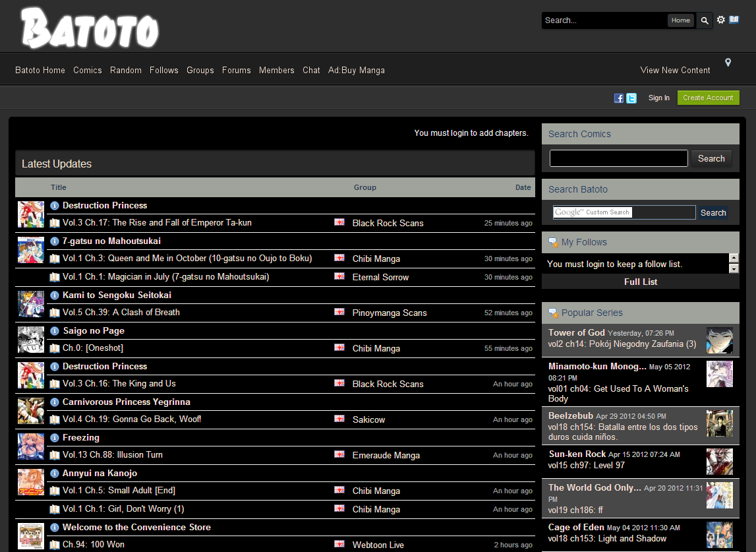Screen dimensions: 756x552
Task: Click info icon beside Kami to Sengoku Seitokai
Action: pos(55,295)
